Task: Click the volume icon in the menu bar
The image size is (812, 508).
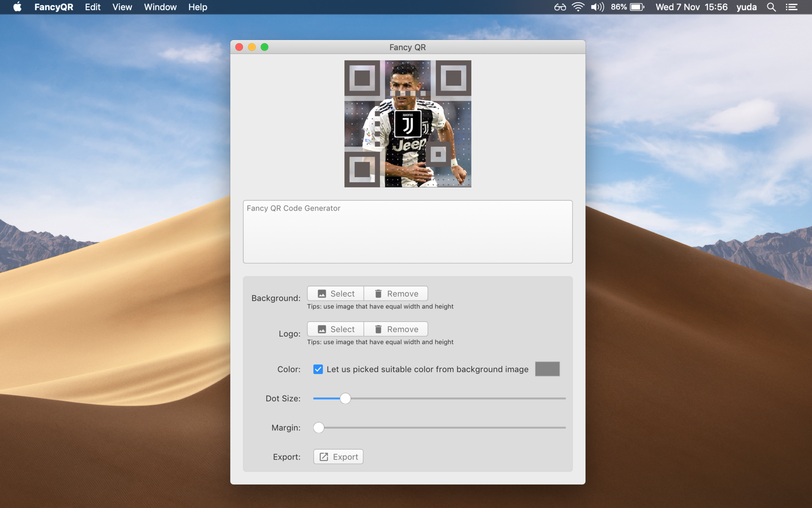Action: [597, 7]
